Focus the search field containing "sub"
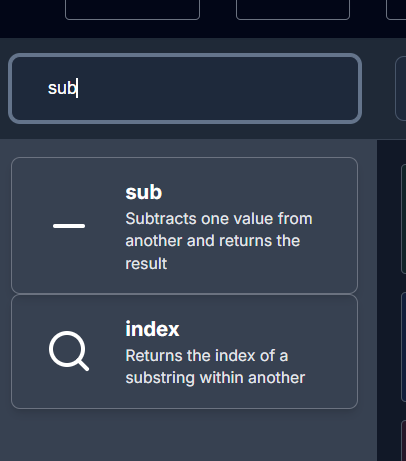406x461 pixels. [x=185, y=89]
